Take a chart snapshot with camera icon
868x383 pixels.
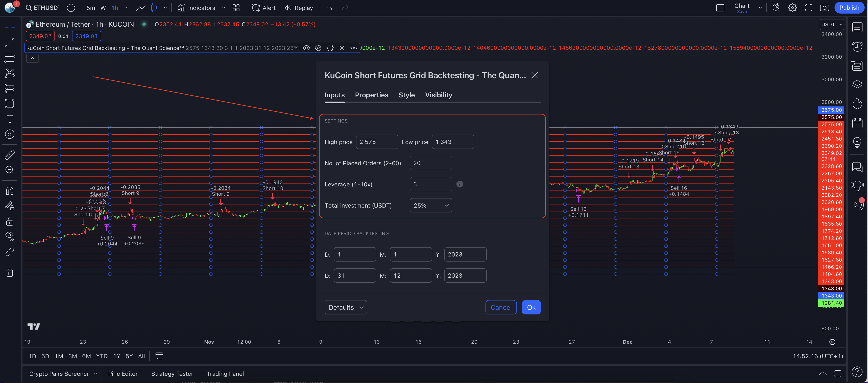click(824, 8)
